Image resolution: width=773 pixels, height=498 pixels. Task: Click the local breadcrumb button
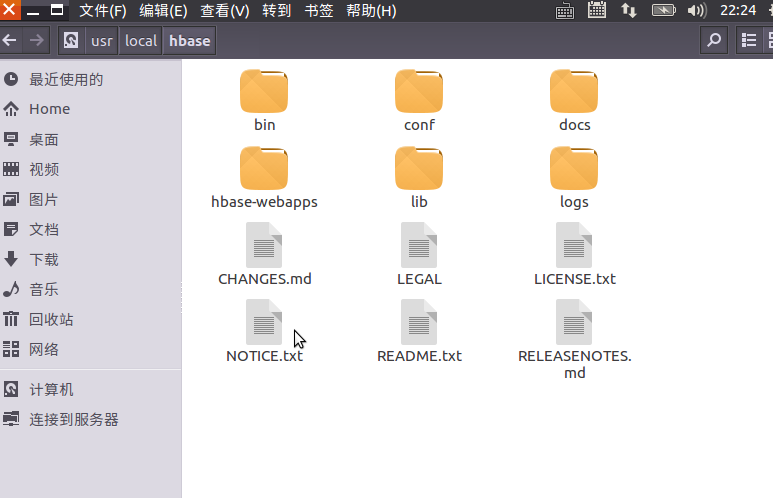[141, 40]
